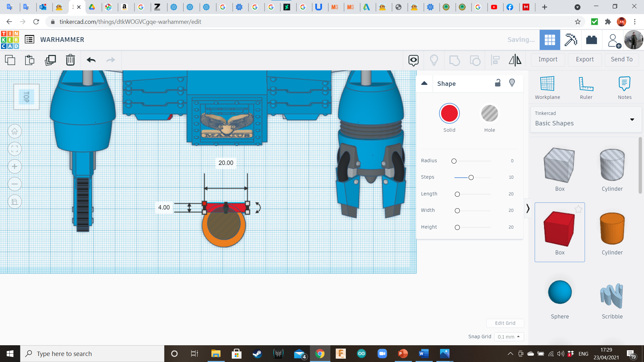This screenshot has width=644, height=362.
Task: Select the Sphere shape thumbnail
Action: pos(559,292)
